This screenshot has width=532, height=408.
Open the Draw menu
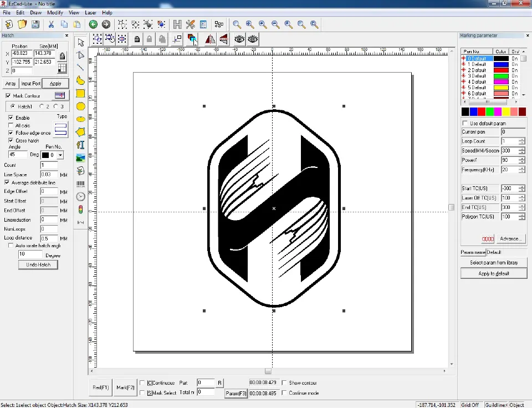click(x=35, y=13)
